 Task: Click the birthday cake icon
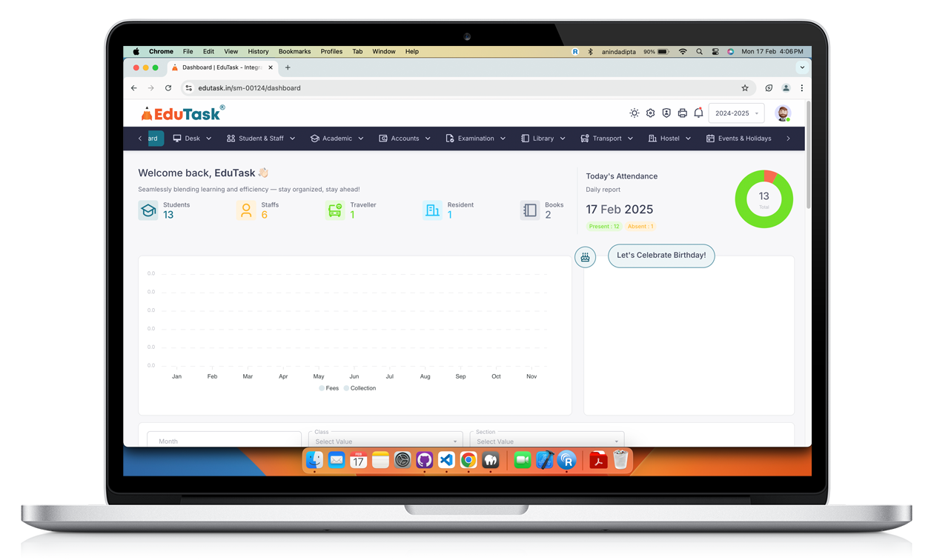point(586,257)
